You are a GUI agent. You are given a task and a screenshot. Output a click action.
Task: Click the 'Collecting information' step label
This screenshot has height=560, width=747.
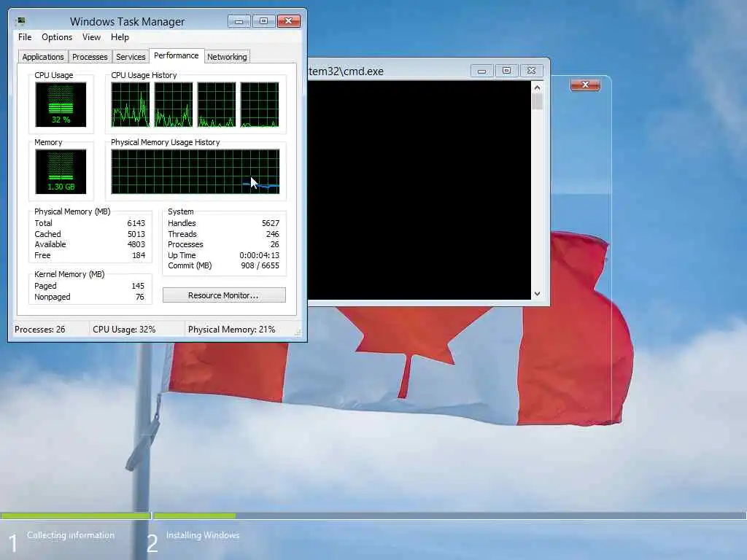(x=71, y=535)
